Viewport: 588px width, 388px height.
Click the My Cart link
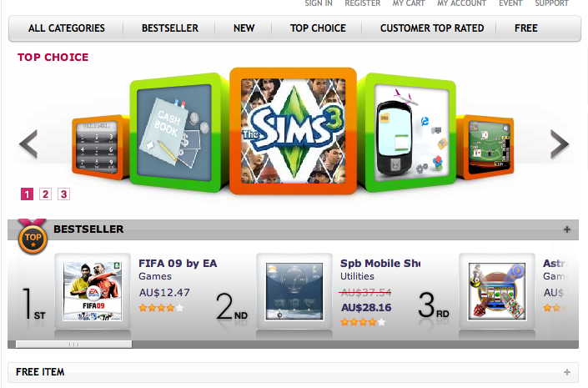[409, 3]
